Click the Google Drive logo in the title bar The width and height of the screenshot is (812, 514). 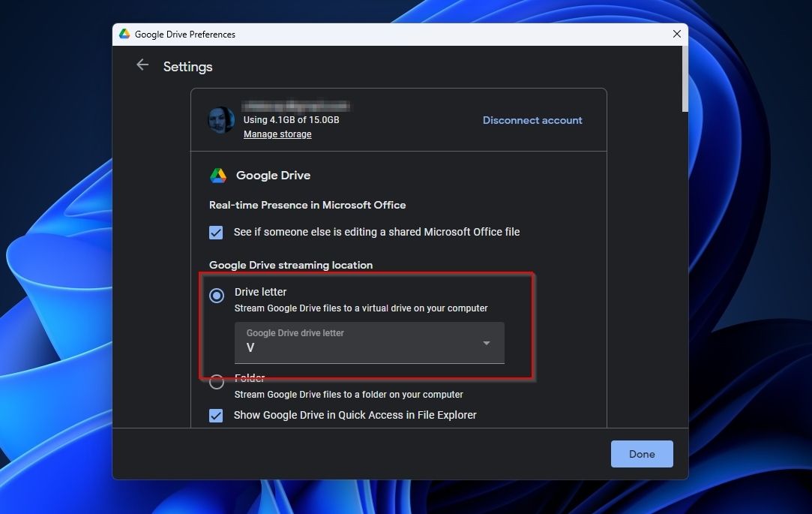coord(124,34)
